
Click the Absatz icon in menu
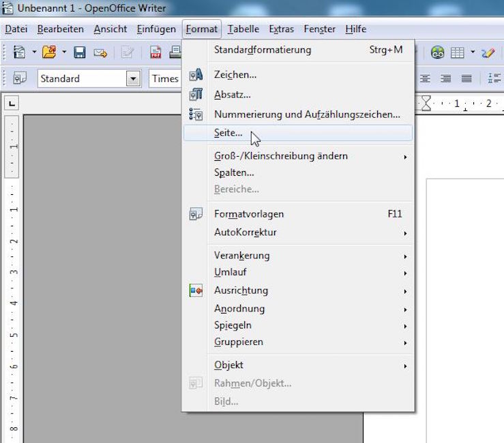click(196, 95)
